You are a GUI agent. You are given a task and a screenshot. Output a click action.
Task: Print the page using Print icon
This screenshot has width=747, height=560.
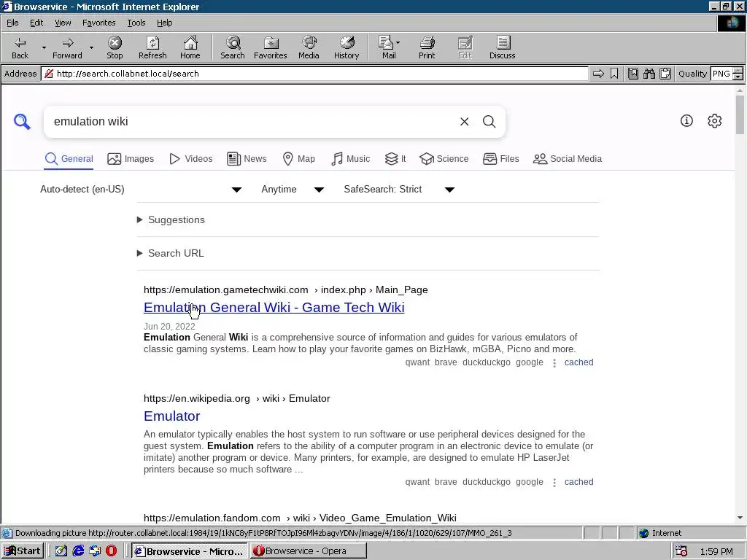coord(427,48)
